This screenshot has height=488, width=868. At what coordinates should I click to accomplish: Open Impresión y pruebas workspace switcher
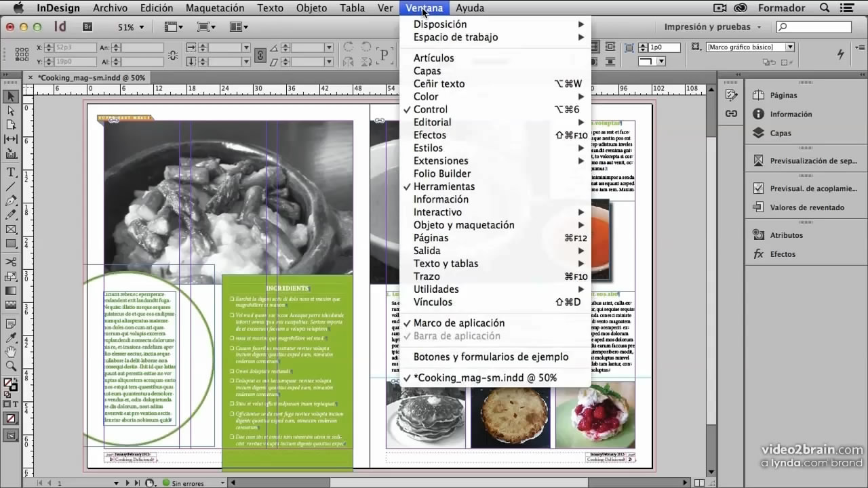tap(713, 27)
